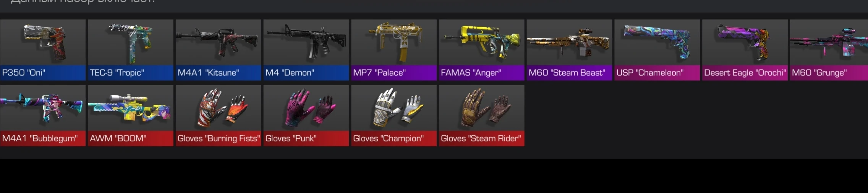
Task: Open the TEC-9 "Tropic" item card
Action: [x=131, y=50]
